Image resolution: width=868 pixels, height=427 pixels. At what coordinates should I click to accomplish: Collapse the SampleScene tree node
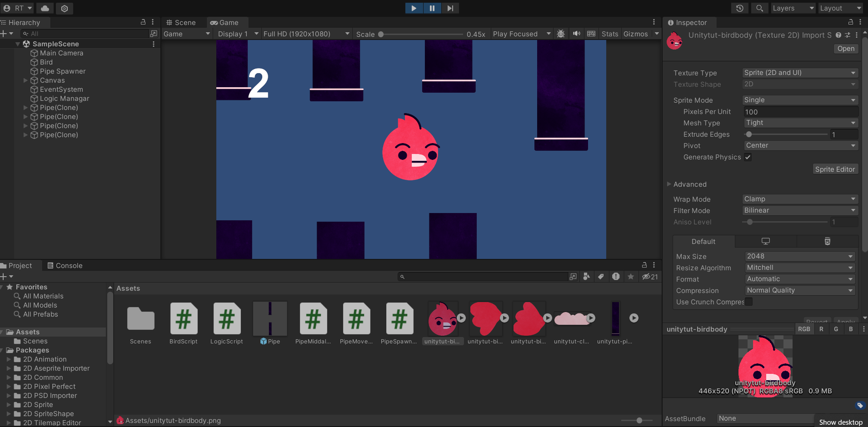18,44
